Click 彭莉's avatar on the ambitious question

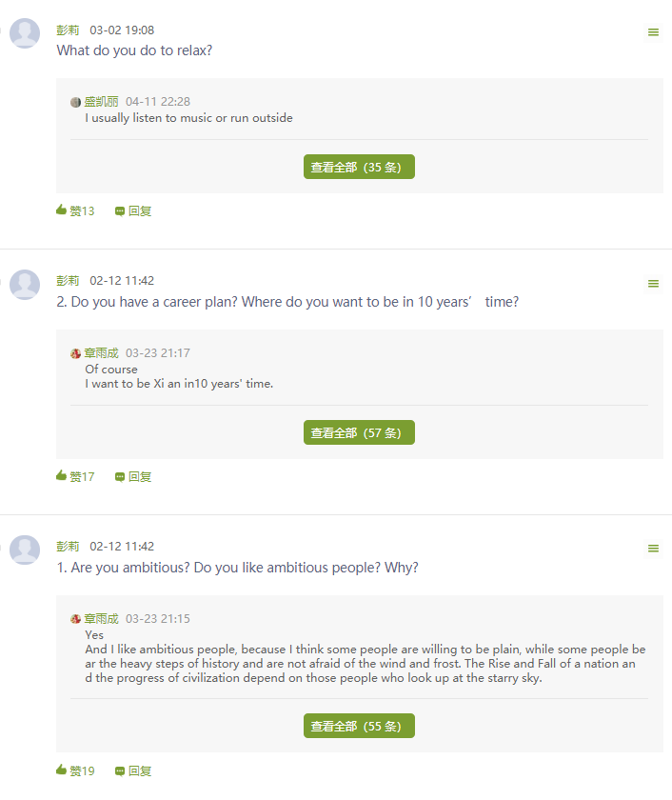(x=25, y=550)
